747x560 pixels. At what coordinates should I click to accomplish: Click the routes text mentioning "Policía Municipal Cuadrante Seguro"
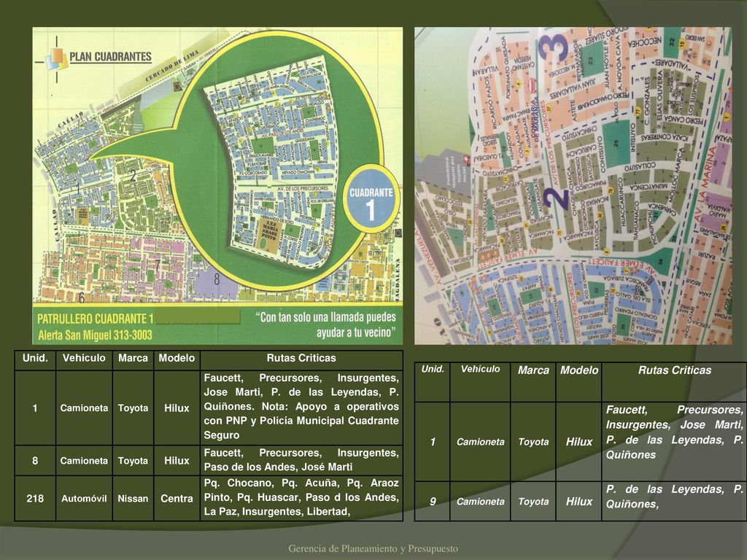[x=301, y=407]
